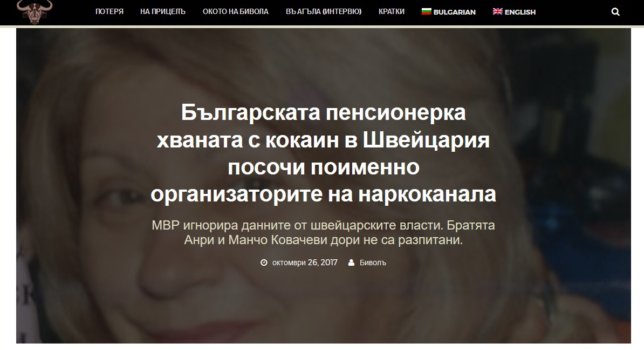Click the headline line organizаторите на наркоканала
The width and height of the screenshot is (644, 350).
(323, 194)
